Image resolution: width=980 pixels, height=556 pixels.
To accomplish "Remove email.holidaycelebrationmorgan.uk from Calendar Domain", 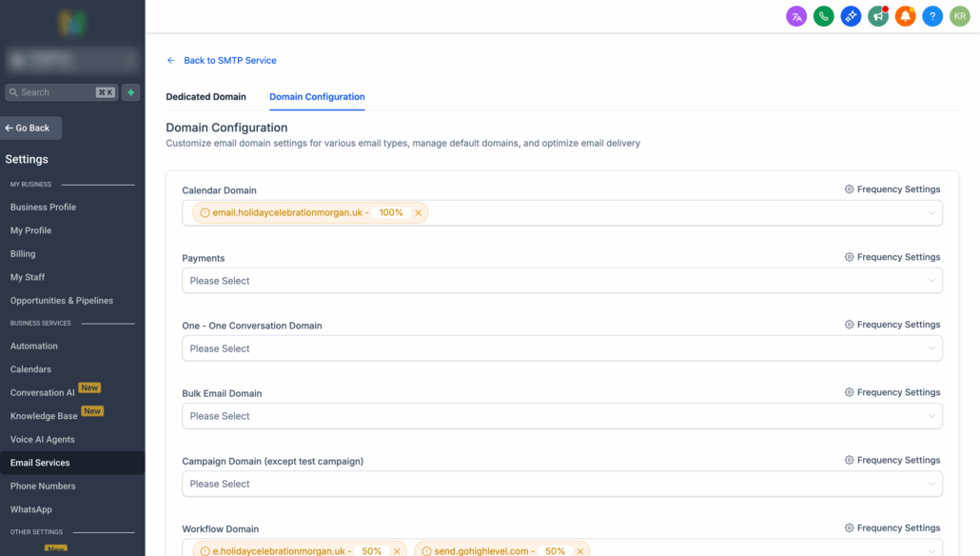I will (x=418, y=213).
